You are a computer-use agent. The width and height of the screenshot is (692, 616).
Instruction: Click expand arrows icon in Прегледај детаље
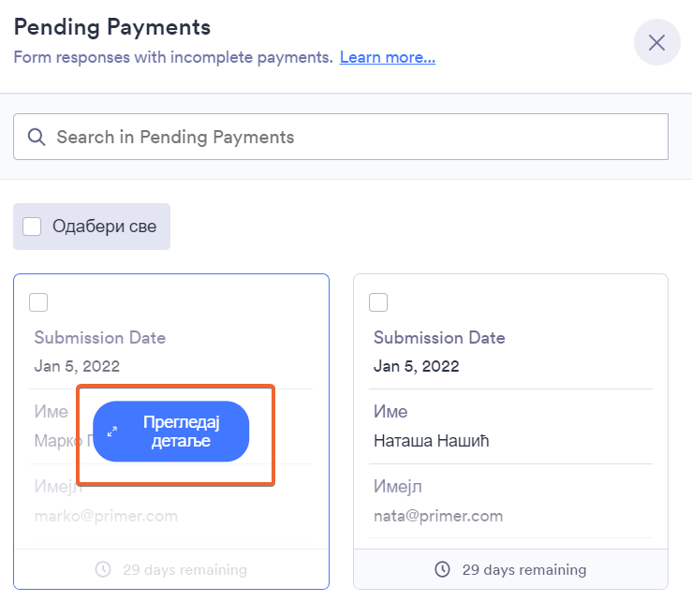(112, 432)
